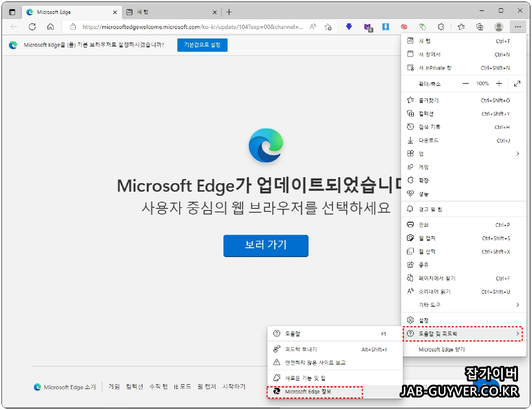
Task: Select 페이지에서 찾기 from the menu
Action: pyautogui.click(x=463, y=278)
